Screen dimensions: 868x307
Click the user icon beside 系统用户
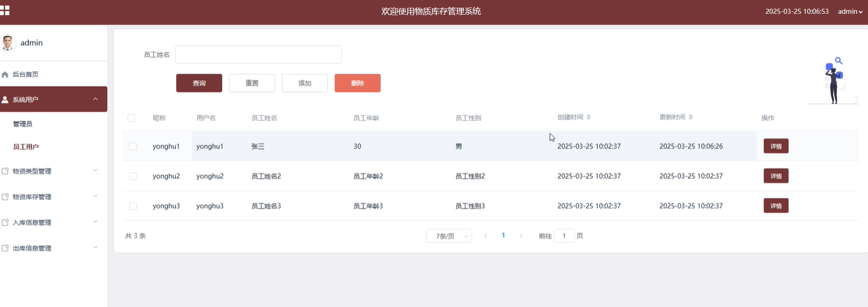click(5, 100)
